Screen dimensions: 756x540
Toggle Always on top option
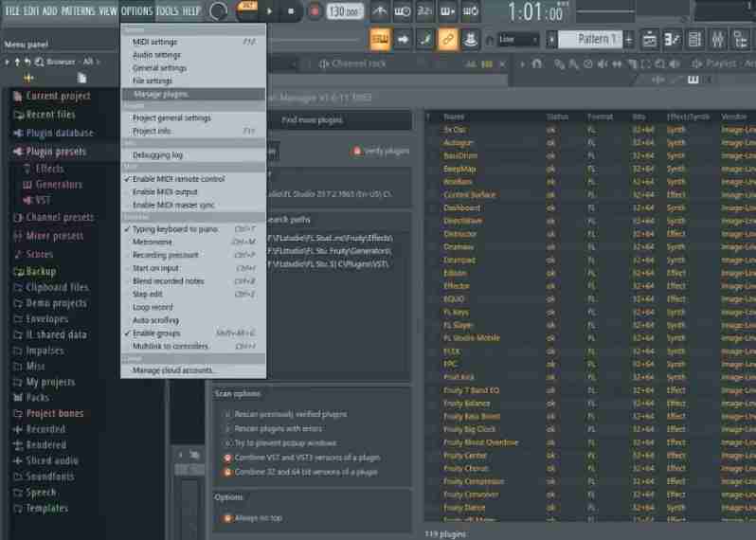(227, 518)
